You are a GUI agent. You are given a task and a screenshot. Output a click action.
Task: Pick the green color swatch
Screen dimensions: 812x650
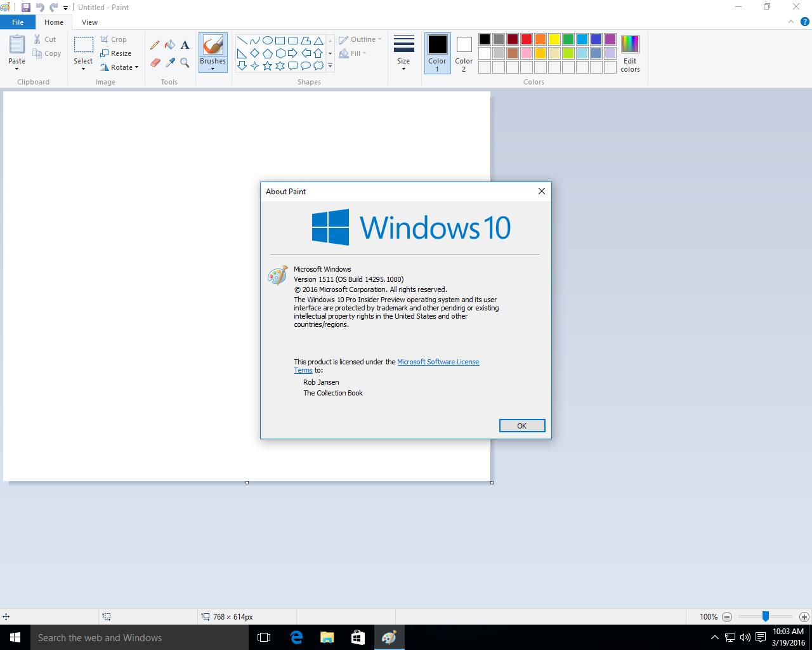pos(568,39)
